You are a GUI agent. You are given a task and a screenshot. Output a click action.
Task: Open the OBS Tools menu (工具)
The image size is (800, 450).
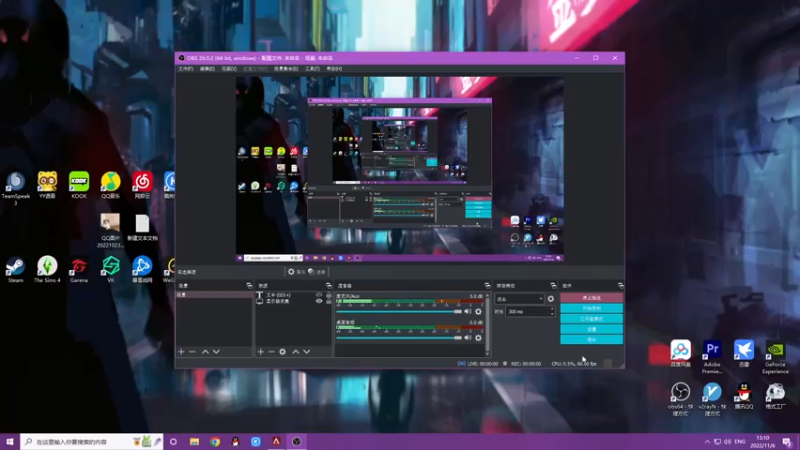312,69
